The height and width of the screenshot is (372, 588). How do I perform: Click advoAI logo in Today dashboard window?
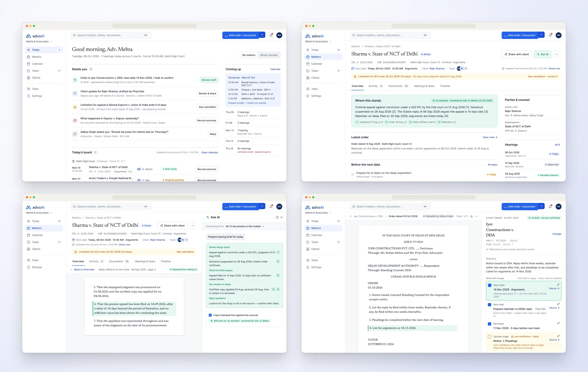(36, 36)
